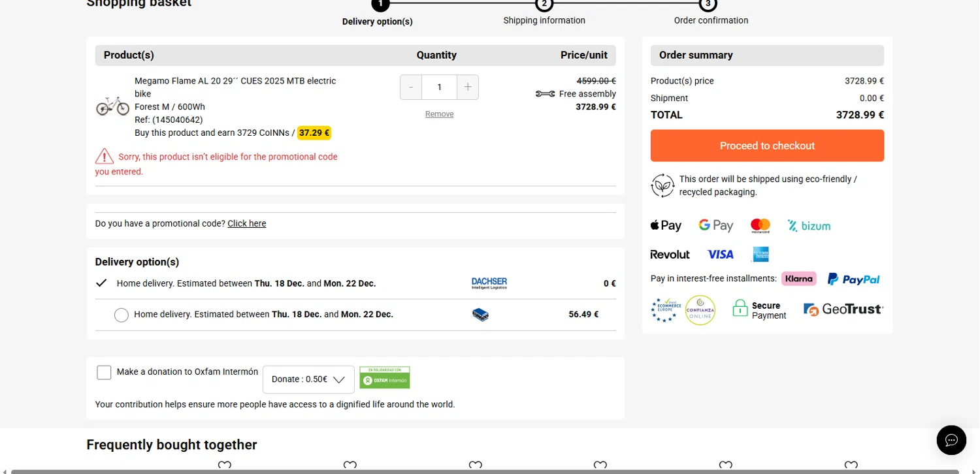980x474 pixels.
Task: Select the 56.49 € home delivery radio
Action: (x=122, y=315)
